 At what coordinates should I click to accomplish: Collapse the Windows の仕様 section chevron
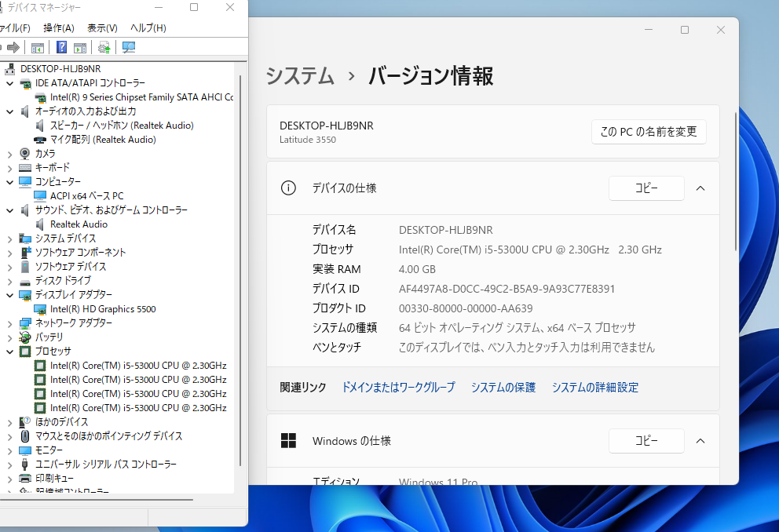700,441
